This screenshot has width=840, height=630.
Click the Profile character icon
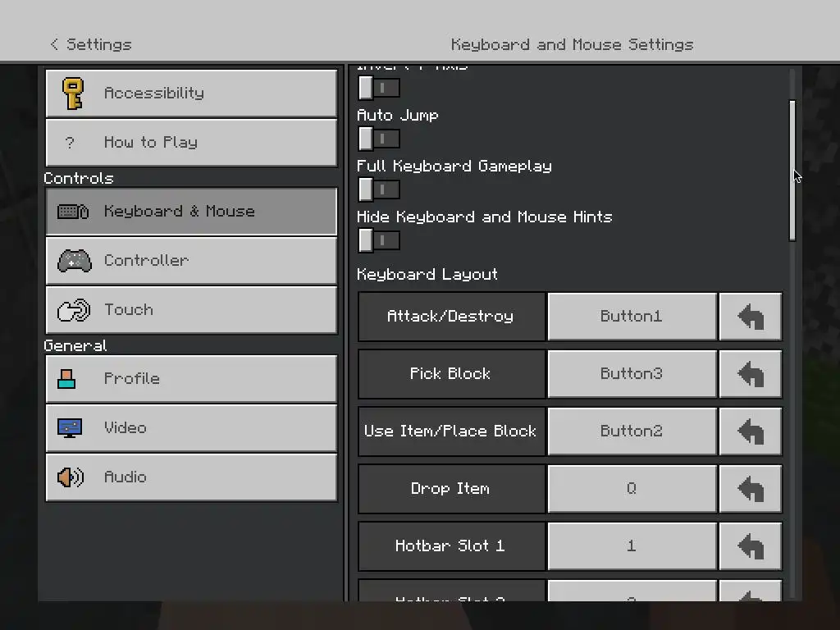tap(66, 379)
